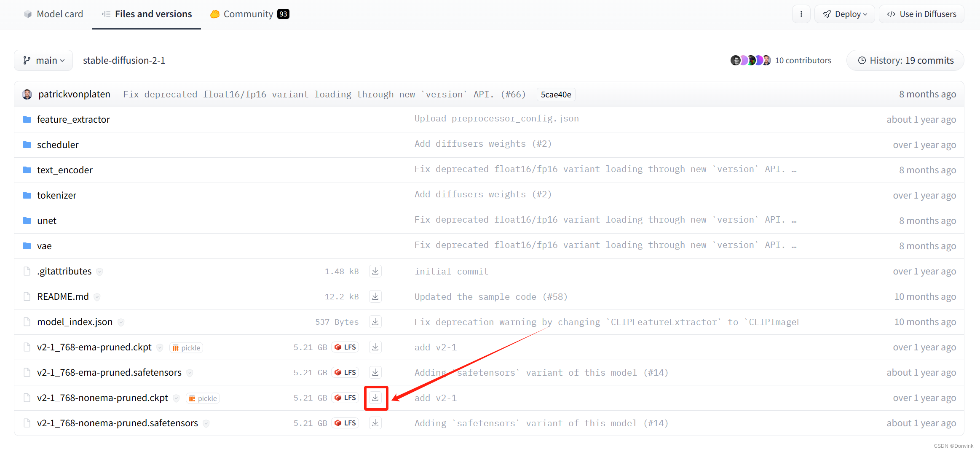980x452 pixels.
Task: Open the scheduler folder
Action: pos(58,145)
